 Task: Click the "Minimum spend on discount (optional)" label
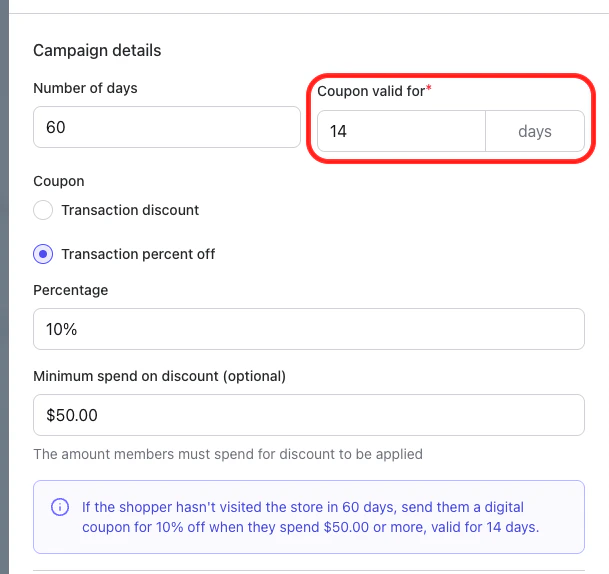coord(159,376)
